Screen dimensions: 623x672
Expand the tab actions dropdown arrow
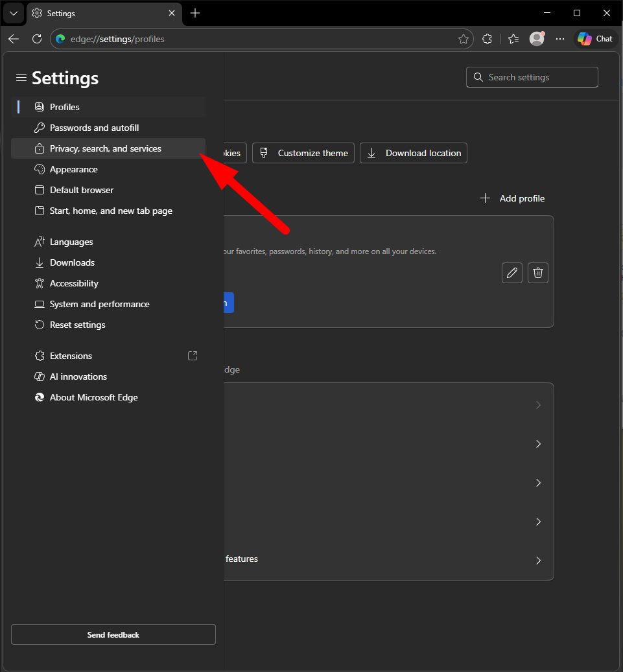pos(13,13)
